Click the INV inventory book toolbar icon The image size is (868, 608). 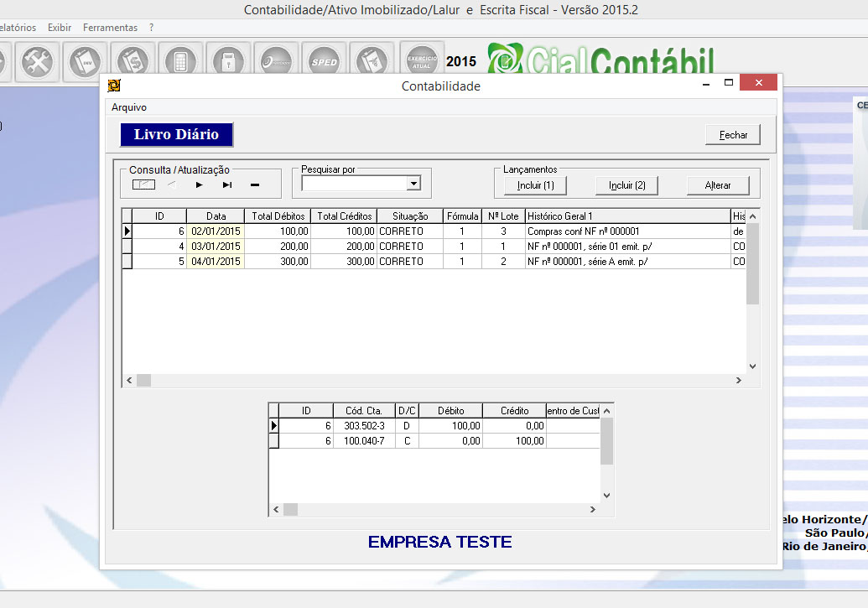[x=86, y=61]
